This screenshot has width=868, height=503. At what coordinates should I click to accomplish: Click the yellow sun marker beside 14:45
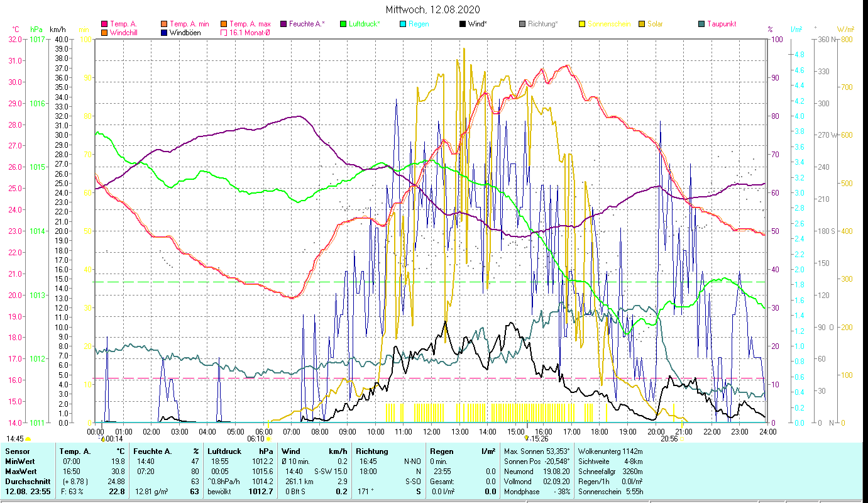28,439
